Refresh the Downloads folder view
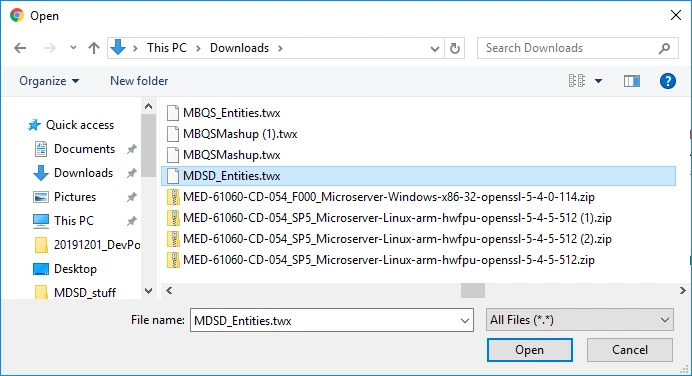 [x=455, y=48]
